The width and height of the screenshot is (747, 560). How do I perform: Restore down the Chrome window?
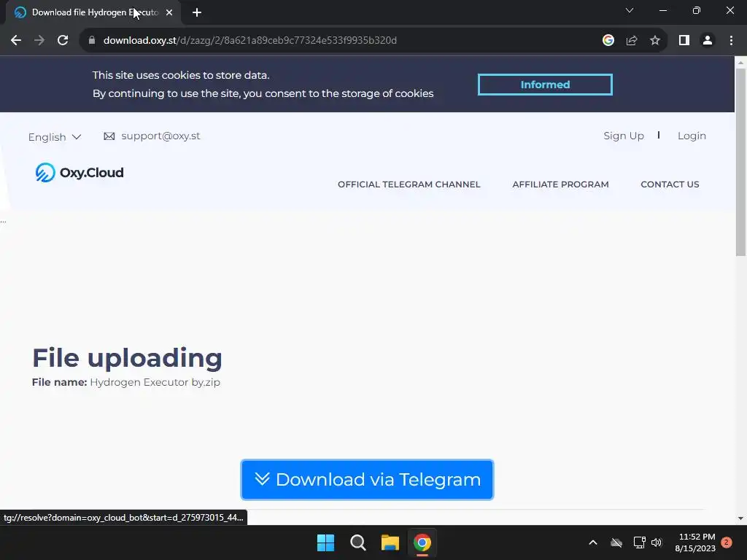697,10
